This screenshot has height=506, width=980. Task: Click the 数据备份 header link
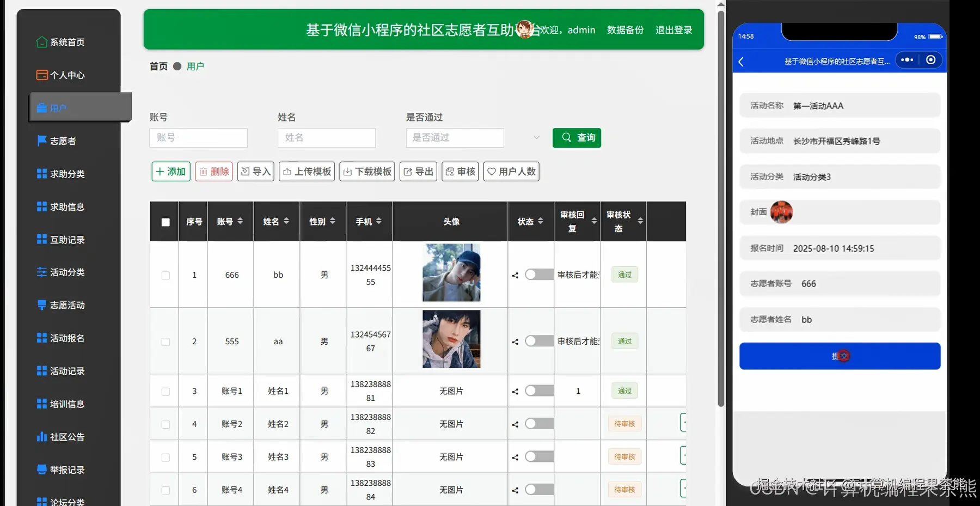pos(625,30)
